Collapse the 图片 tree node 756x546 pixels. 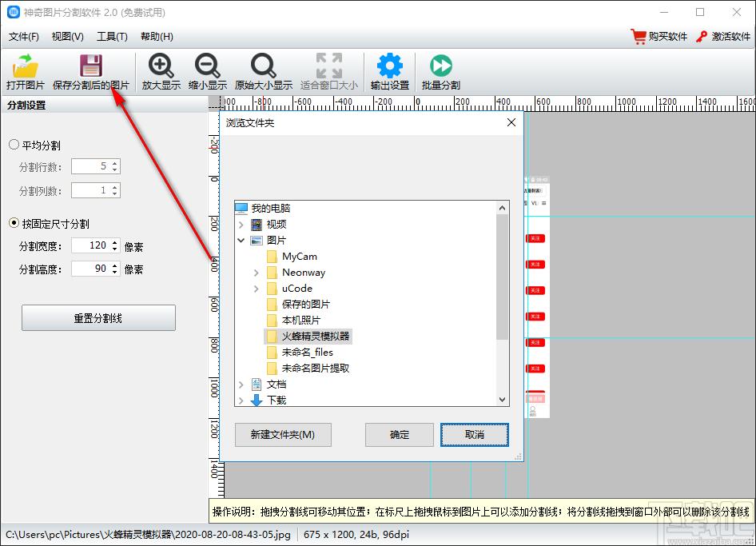coord(241,240)
